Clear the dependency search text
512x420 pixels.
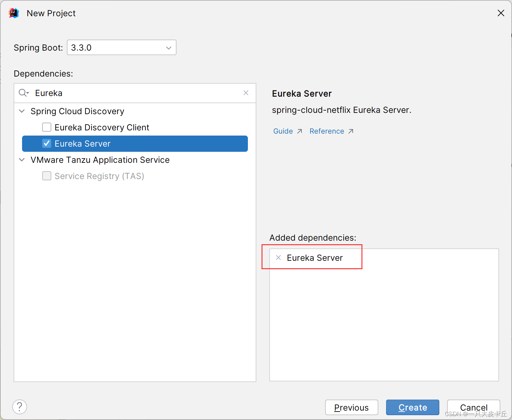click(x=246, y=93)
